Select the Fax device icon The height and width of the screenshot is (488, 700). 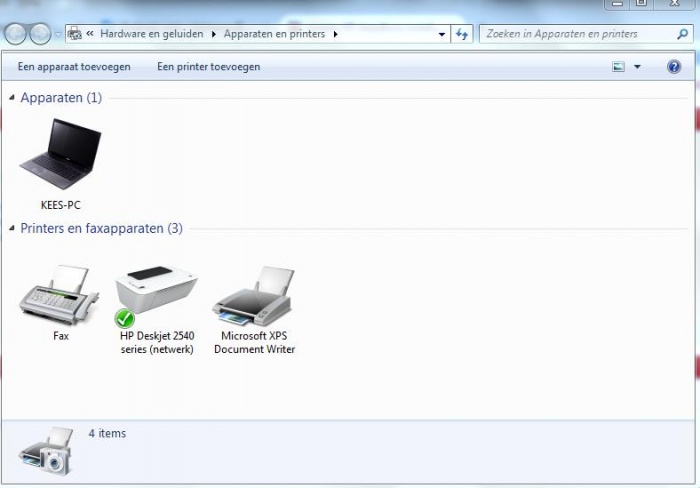(58, 296)
